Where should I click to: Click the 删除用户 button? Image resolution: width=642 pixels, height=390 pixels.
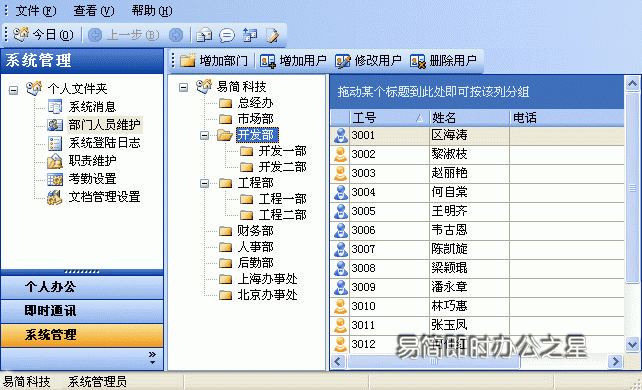[443, 61]
